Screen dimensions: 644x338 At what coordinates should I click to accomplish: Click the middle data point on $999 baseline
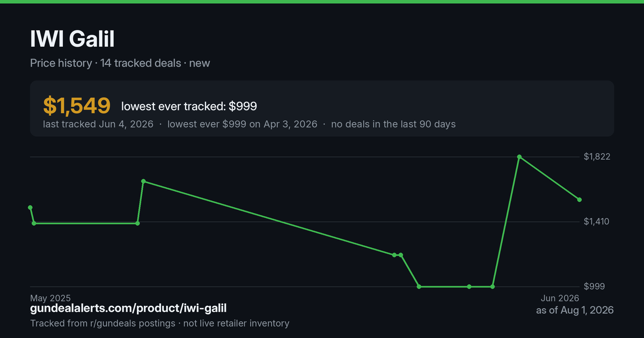pyautogui.click(x=469, y=286)
